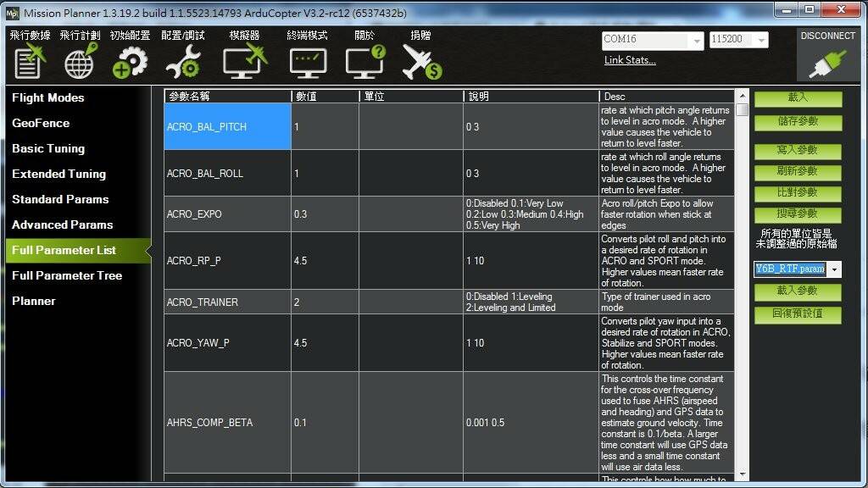This screenshot has width=868, height=488.
Task: Edit the ACRO_EXPO value 0.3
Action: pos(325,214)
